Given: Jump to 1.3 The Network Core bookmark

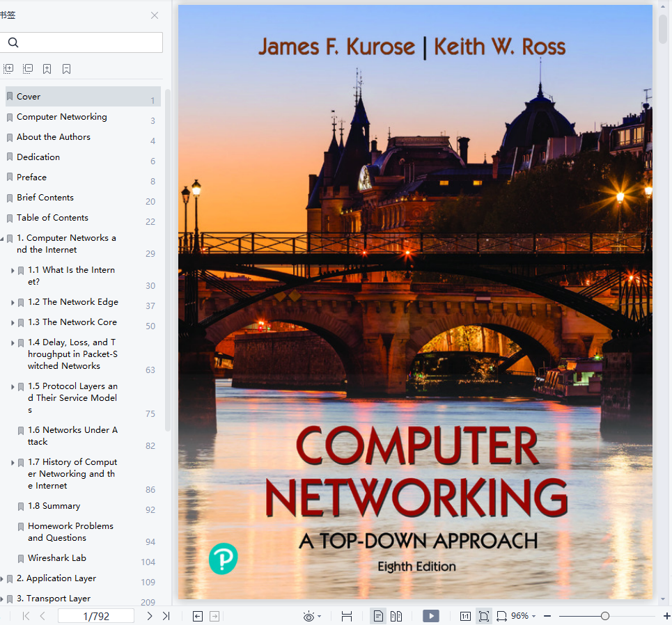Looking at the screenshot, I should (72, 322).
